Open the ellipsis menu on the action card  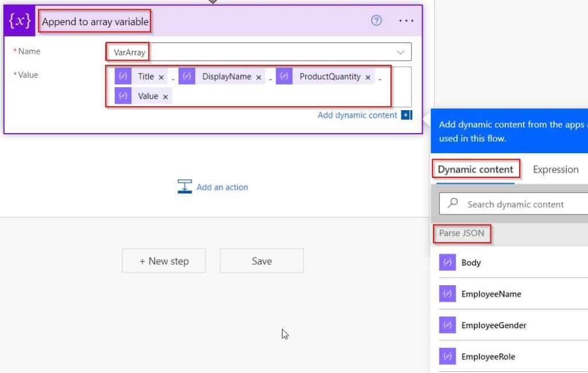[405, 21]
